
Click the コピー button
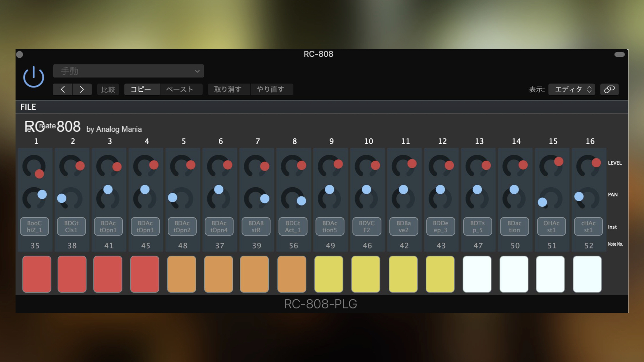coord(141,89)
